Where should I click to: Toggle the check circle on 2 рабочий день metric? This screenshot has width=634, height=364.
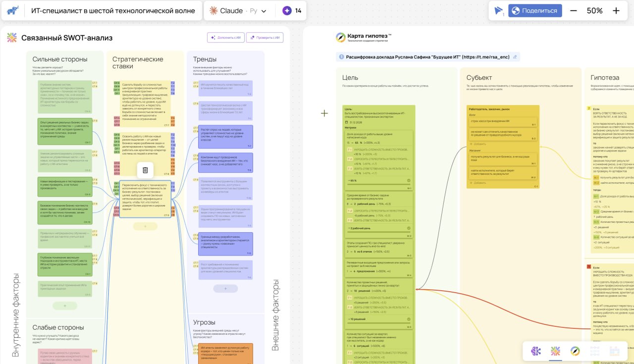(409, 228)
